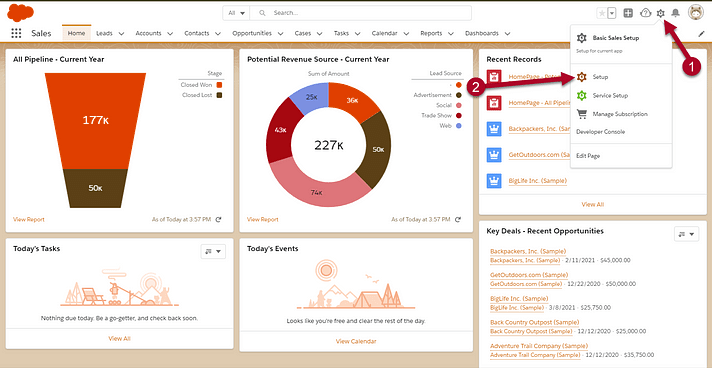Expand the Accounts tab chevron
This screenshot has height=368, width=712.
coord(170,34)
